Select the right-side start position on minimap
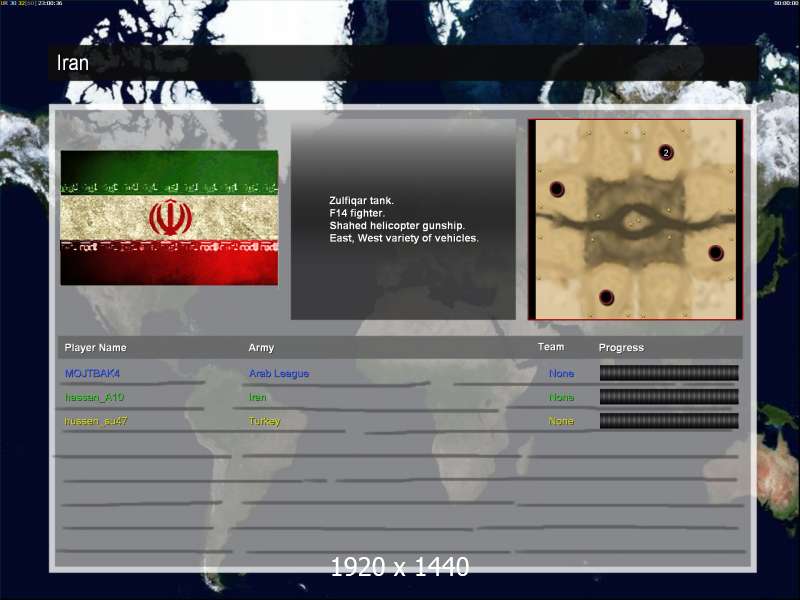 716,253
